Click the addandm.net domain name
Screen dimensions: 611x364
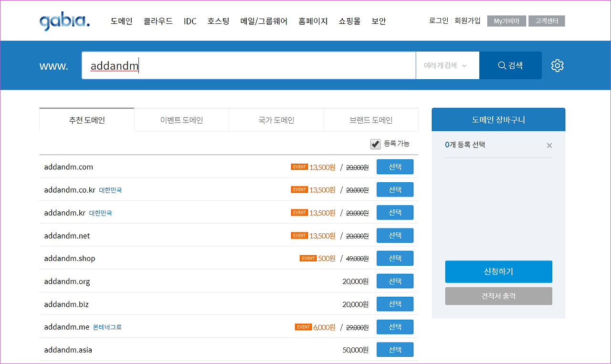coord(67,236)
